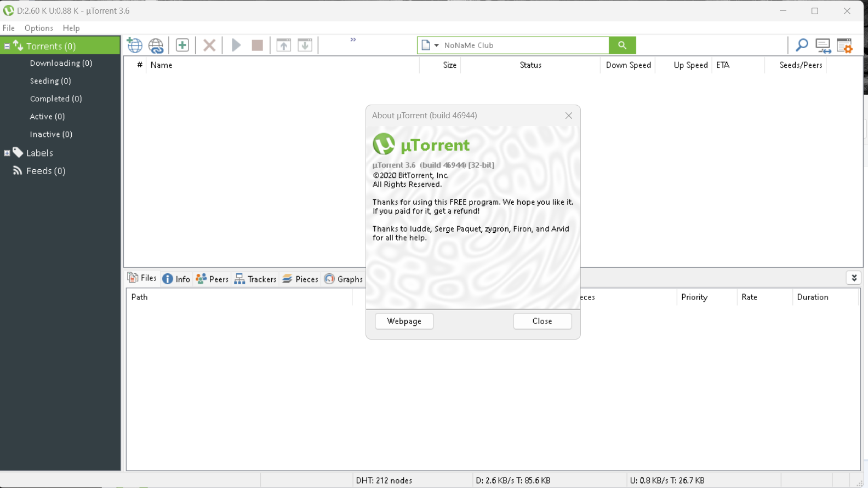Click Add Torrent from URL icon
This screenshot has width=868, height=488.
156,45
